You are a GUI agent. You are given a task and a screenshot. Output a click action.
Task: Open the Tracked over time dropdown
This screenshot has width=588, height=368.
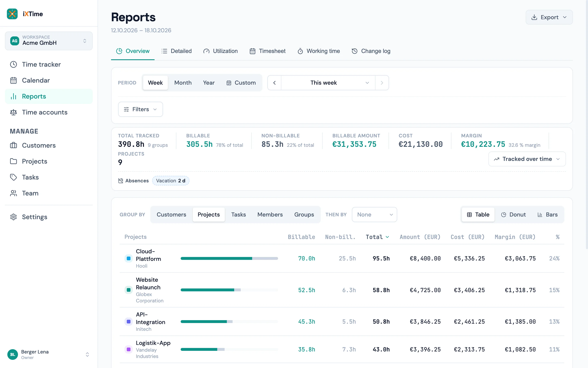click(527, 159)
